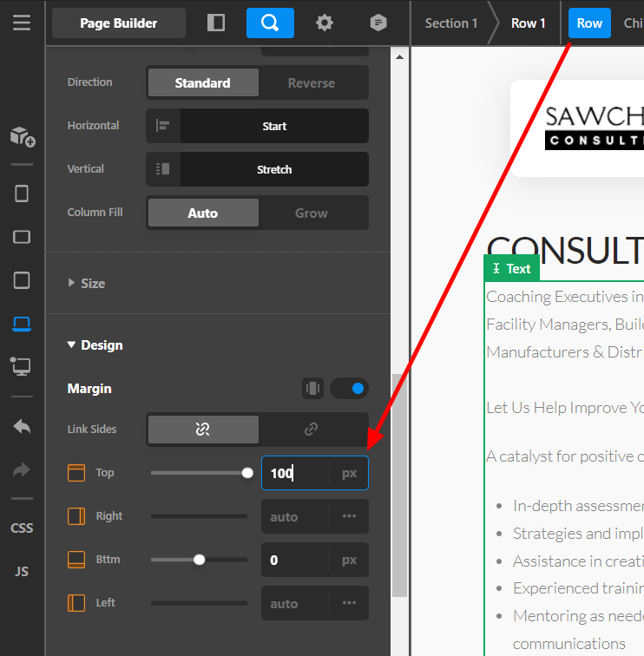This screenshot has height=656, width=644.
Task: Open the Top margin px unit selector
Action: pos(349,473)
